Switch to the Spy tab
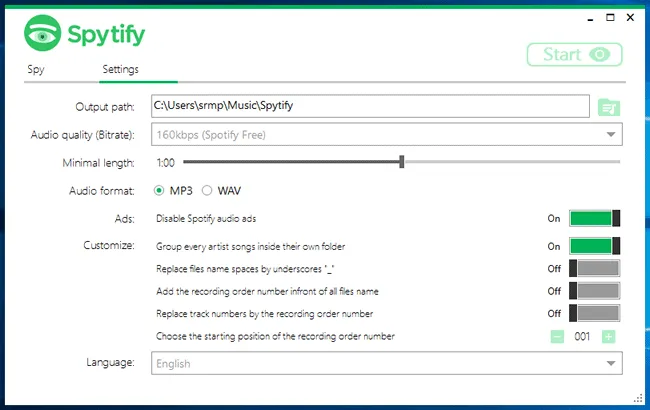Screen dimensions: 650x410 click(x=35, y=70)
